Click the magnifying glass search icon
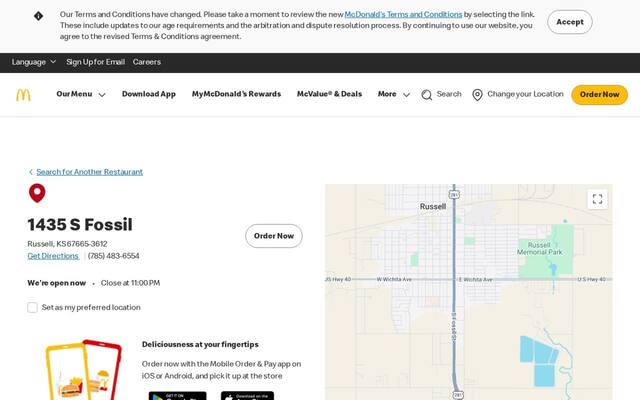The image size is (640, 400). click(427, 95)
